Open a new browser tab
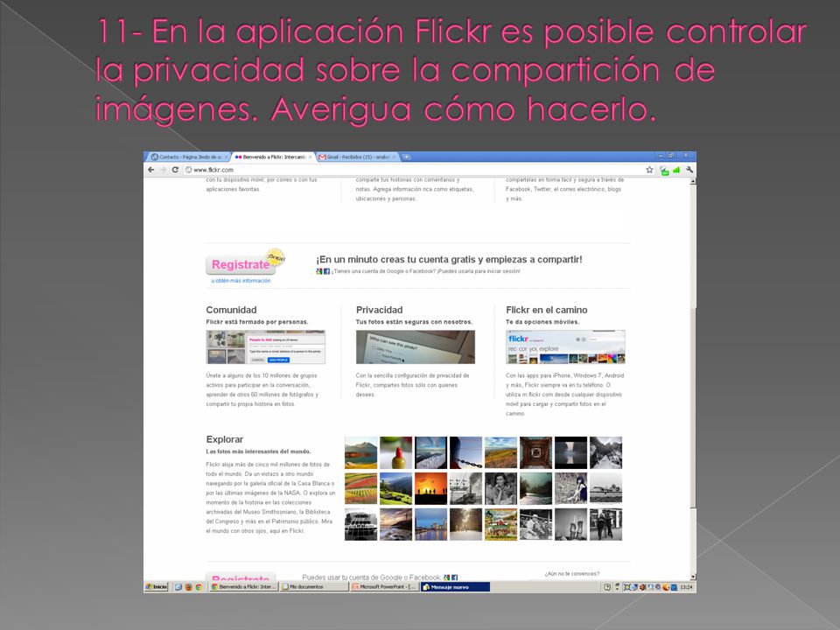Image resolution: width=840 pixels, height=630 pixels. point(407,157)
